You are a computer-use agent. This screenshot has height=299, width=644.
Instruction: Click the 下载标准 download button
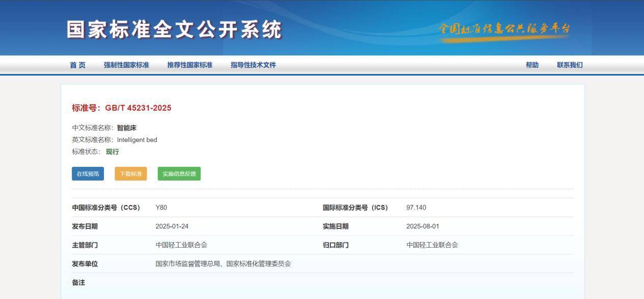coord(131,174)
